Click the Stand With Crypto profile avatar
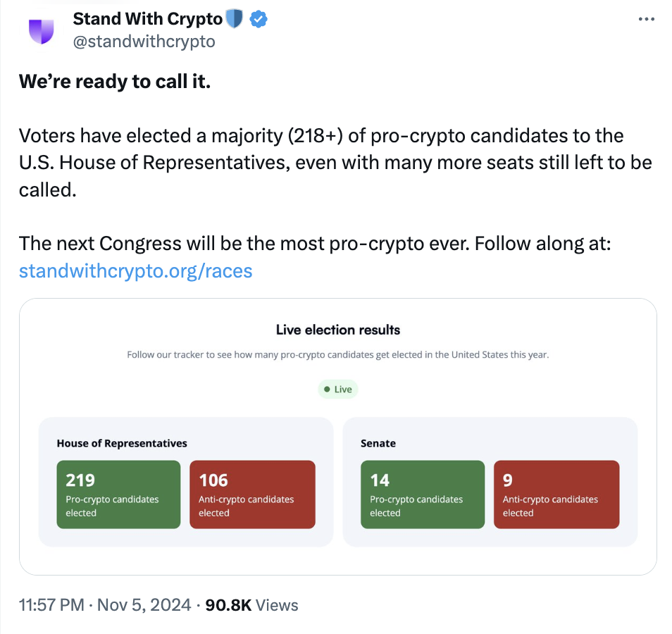 click(x=41, y=30)
